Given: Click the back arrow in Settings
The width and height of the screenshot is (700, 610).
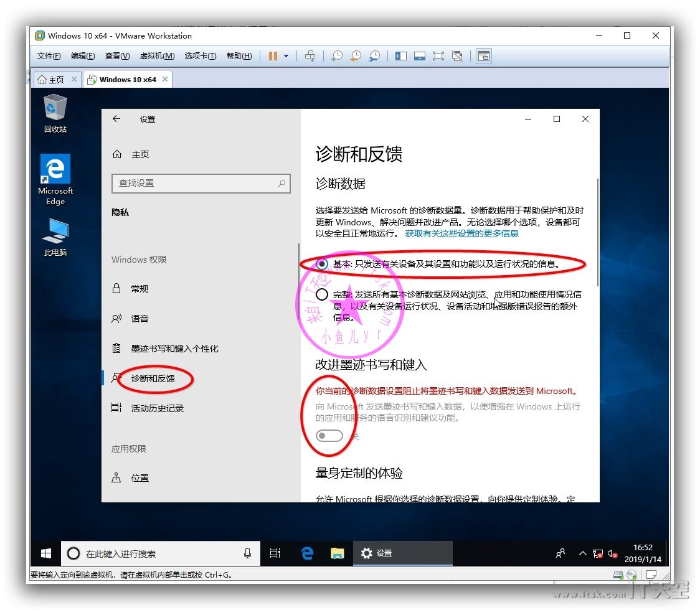Looking at the screenshot, I should [x=116, y=119].
